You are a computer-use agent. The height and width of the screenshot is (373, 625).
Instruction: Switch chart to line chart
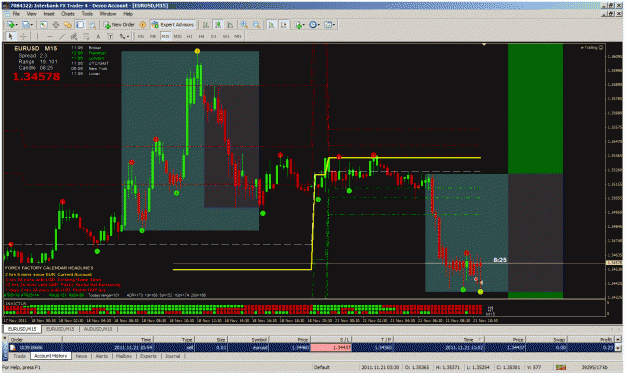click(230, 25)
